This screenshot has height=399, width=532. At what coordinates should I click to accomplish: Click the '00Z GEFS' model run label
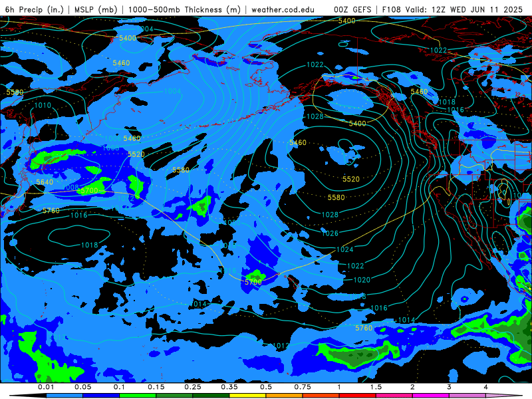point(352,9)
